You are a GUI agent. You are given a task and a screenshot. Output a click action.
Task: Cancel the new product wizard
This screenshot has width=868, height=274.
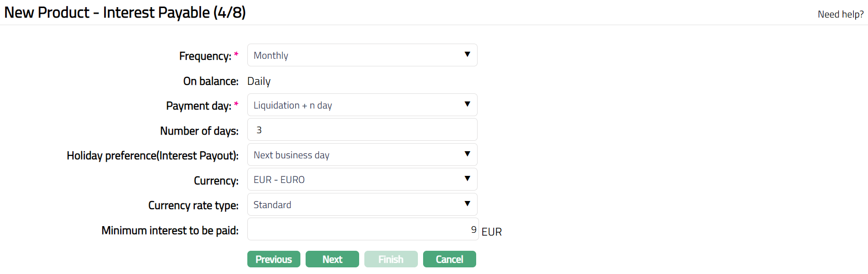[x=449, y=259]
